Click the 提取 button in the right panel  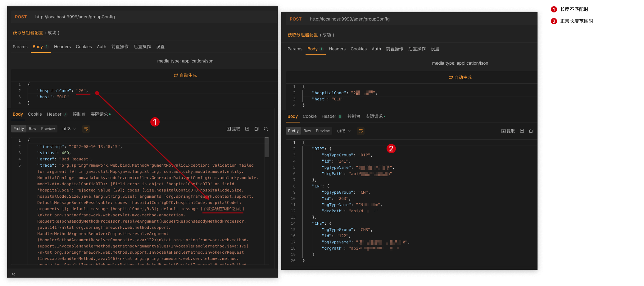pyautogui.click(x=508, y=131)
